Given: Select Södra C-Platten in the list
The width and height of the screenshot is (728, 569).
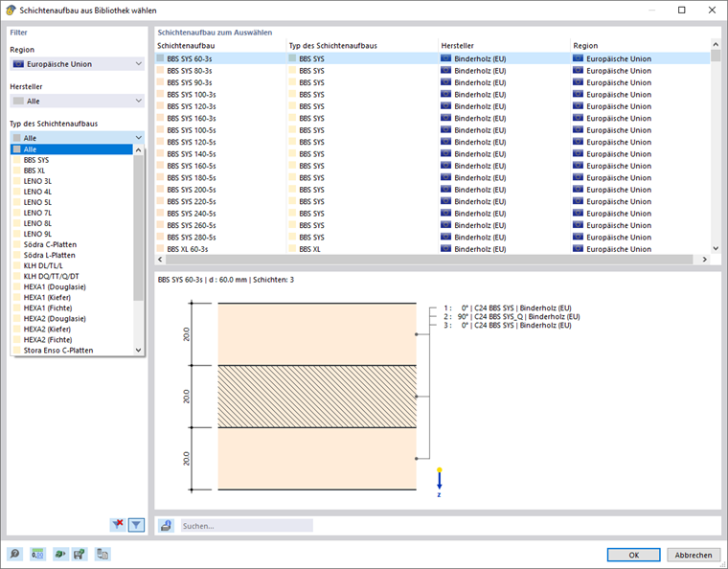Looking at the screenshot, I should tap(72, 244).
